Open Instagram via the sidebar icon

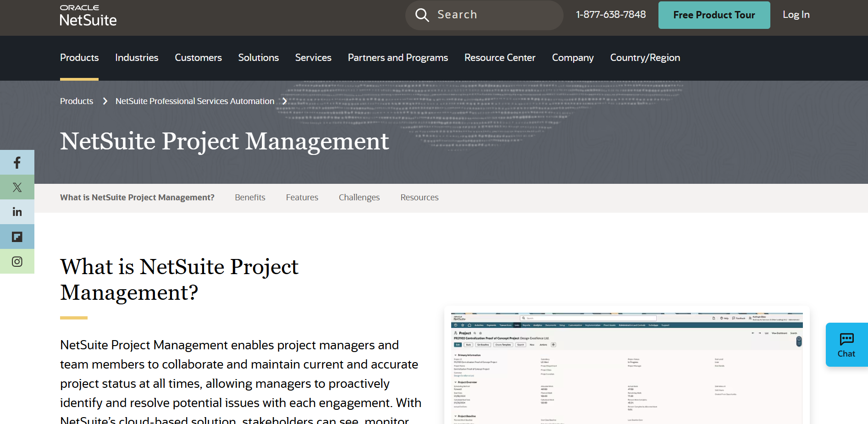click(x=17, y=261)
